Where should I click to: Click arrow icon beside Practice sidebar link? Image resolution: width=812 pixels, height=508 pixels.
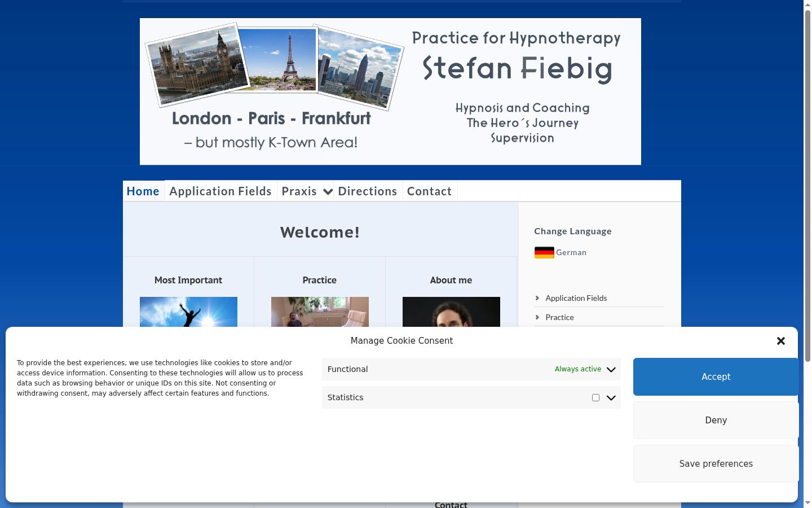(537, 317)
